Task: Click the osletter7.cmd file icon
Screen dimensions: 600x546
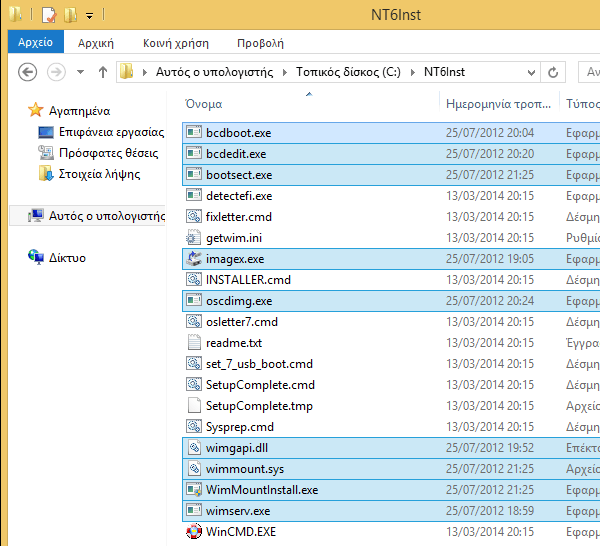Action: (194, 321)
